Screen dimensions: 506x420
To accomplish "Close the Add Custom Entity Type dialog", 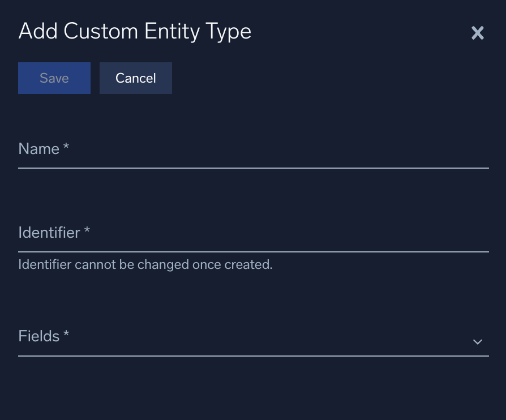I will click(x=477, y=33).
